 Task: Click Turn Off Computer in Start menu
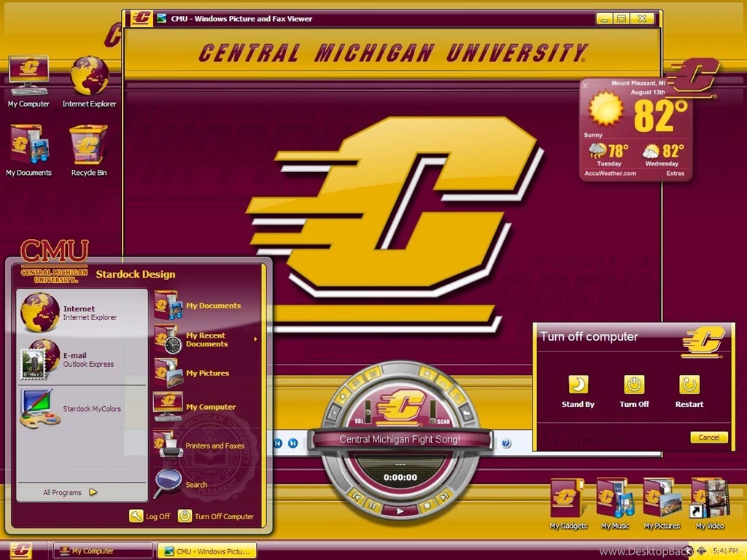(x=216, y=516)
